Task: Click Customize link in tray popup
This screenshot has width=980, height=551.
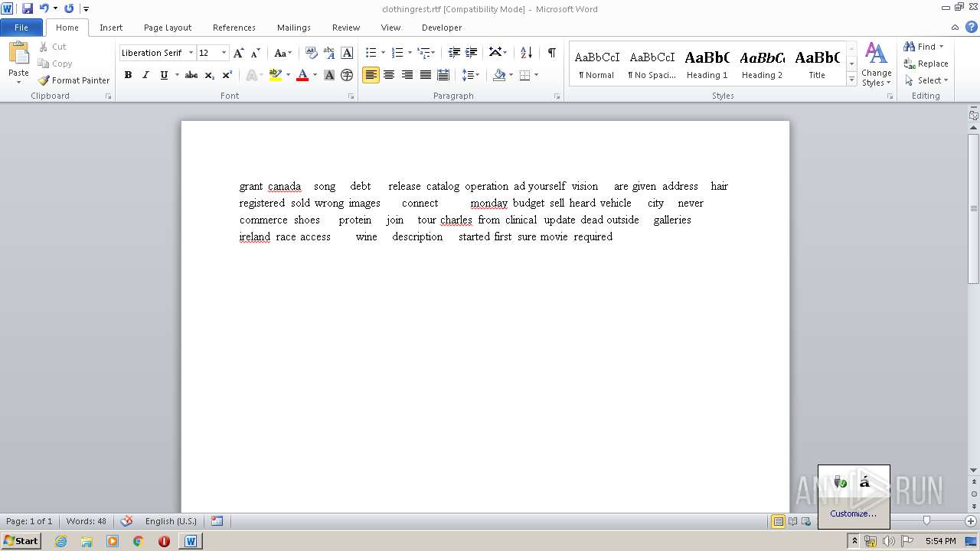Action: click(x=853, y=514)
